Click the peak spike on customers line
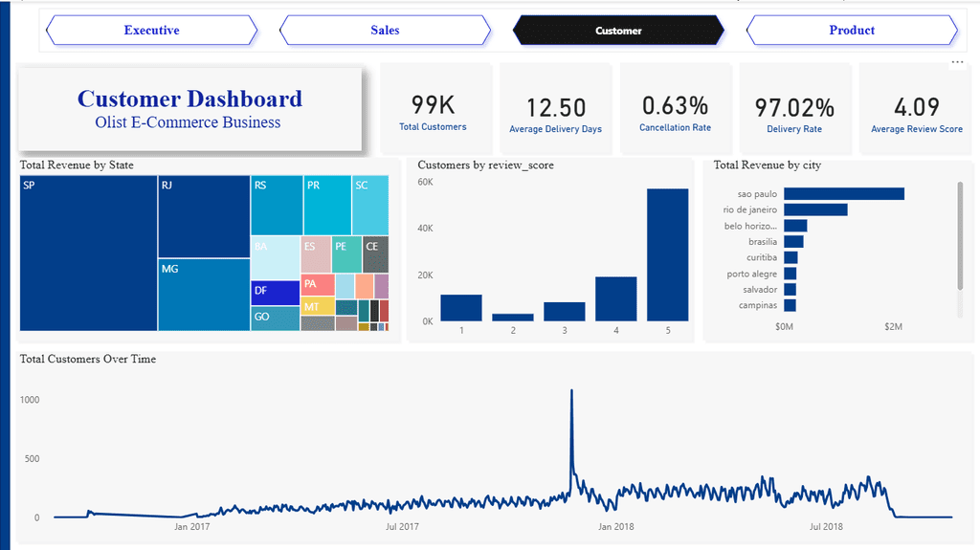Screen dimensions: 980x550 point(571,391)
